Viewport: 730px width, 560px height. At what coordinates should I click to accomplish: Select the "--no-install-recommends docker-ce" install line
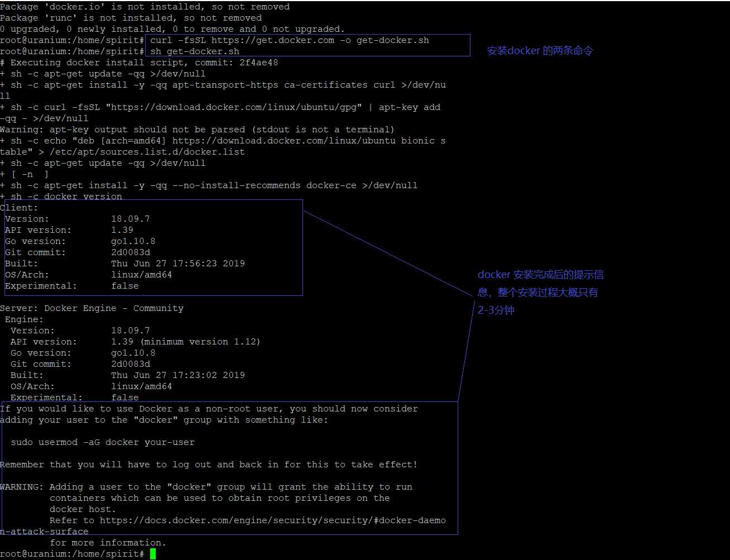(209, 185)
